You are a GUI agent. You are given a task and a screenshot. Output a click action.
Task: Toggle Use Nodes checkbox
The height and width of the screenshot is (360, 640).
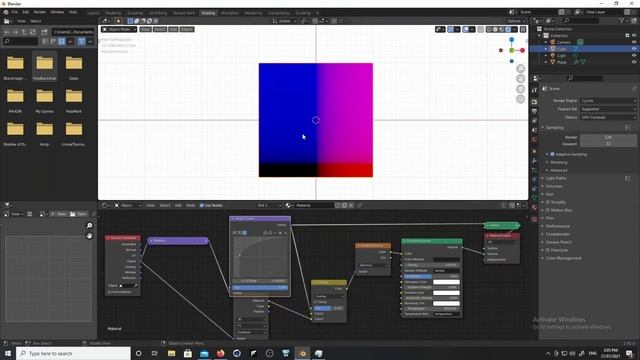coord(202,205)
